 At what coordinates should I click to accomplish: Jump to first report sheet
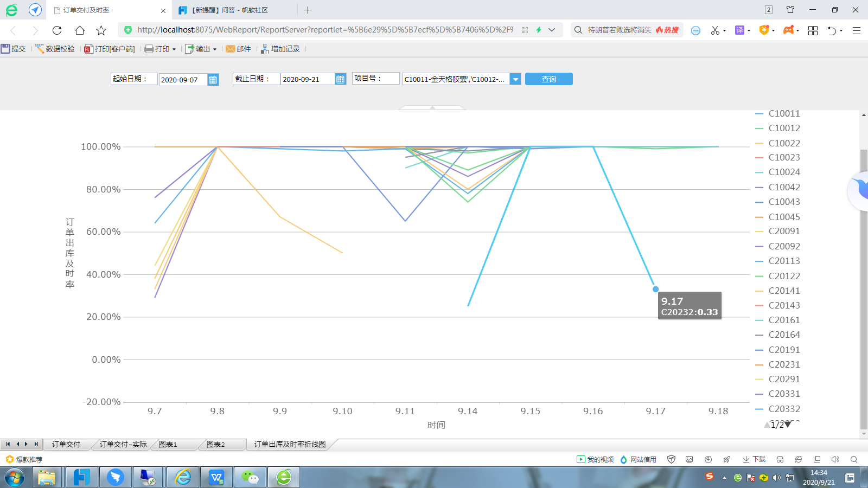point(8,444)
